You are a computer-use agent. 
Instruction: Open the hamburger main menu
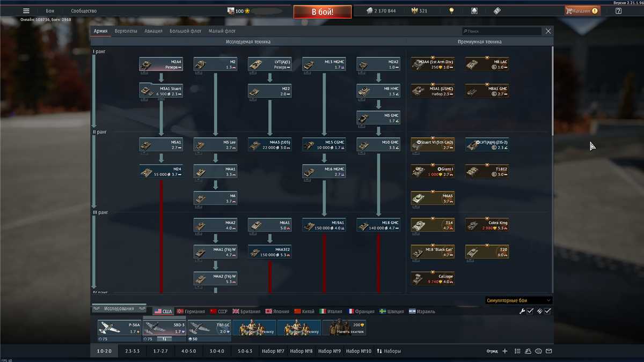click(x=26, y=11)
